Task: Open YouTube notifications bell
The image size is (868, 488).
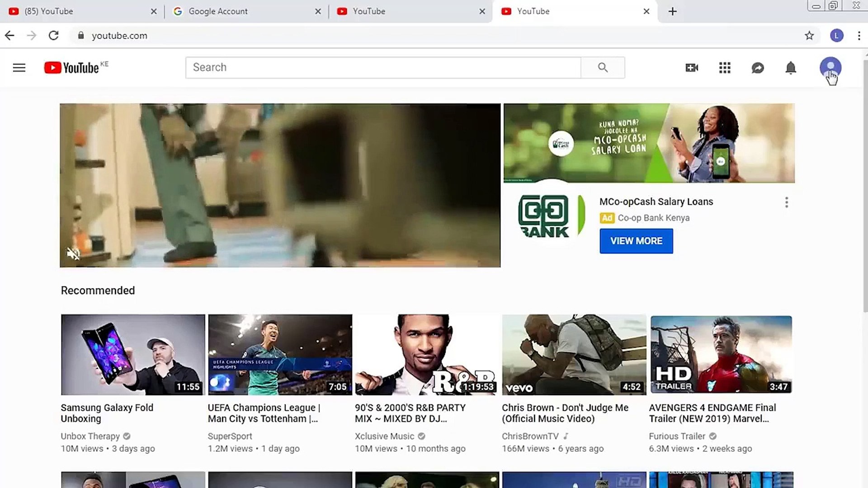Action: tap(791, 67)
